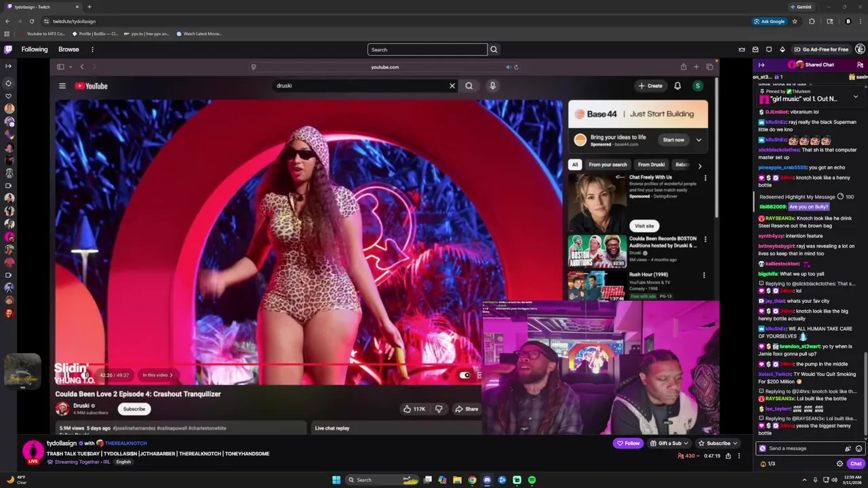Click the Shared Chat header label
The height and width of the screenshot is (488, 868).
[819, 65]
